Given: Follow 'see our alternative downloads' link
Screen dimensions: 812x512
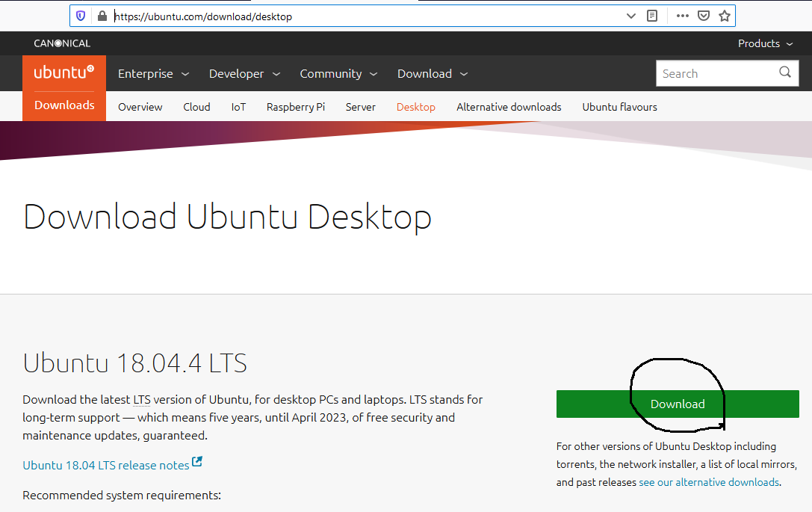Looking at the screenshot, I should tap(708, 482).
